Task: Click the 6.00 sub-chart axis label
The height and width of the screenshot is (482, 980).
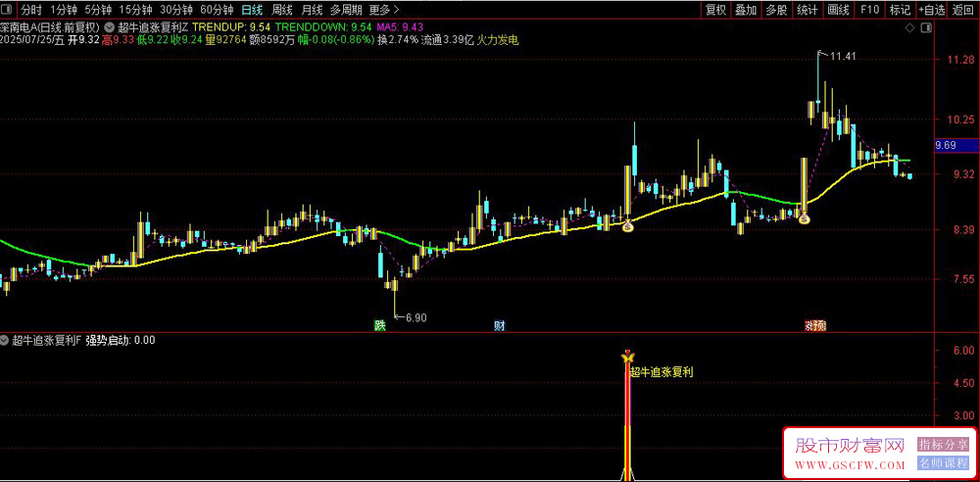Action: point(965,350)
